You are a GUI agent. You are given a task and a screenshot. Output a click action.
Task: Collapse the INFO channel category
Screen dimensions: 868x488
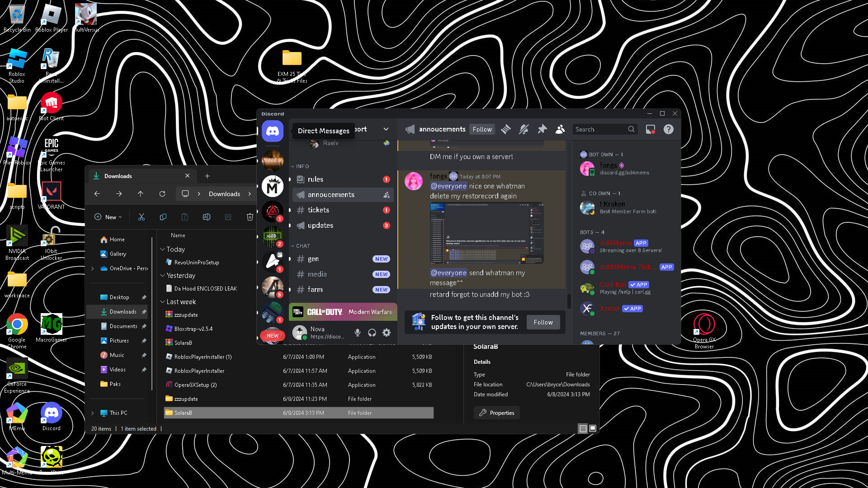(x=300, y=166)
